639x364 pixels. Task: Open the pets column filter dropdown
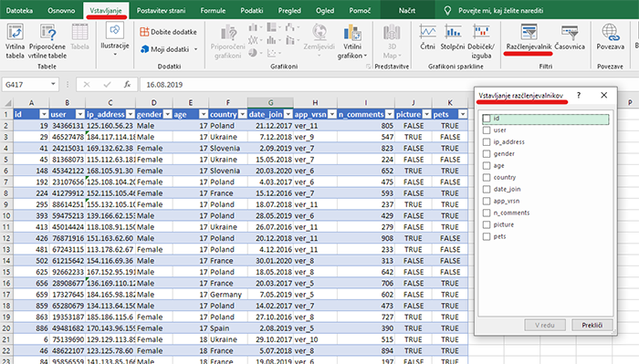click(x=463, y=114)
